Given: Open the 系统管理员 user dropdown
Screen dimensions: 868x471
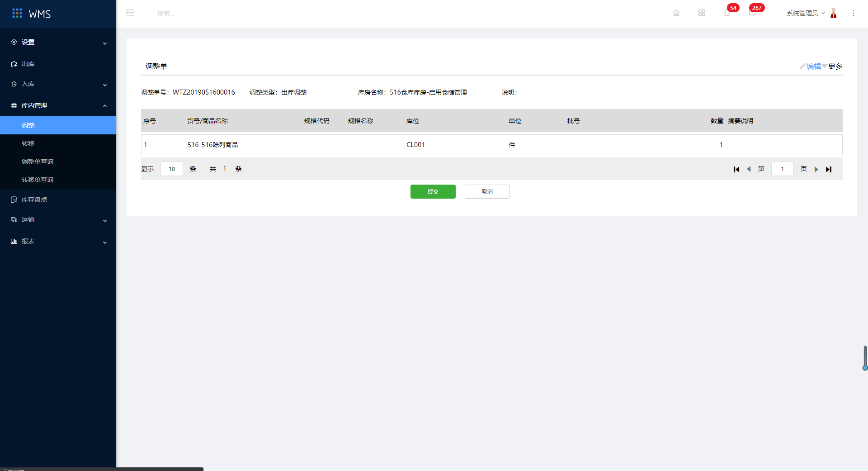Looking at the screenshot, I should (x=806, y=13).
